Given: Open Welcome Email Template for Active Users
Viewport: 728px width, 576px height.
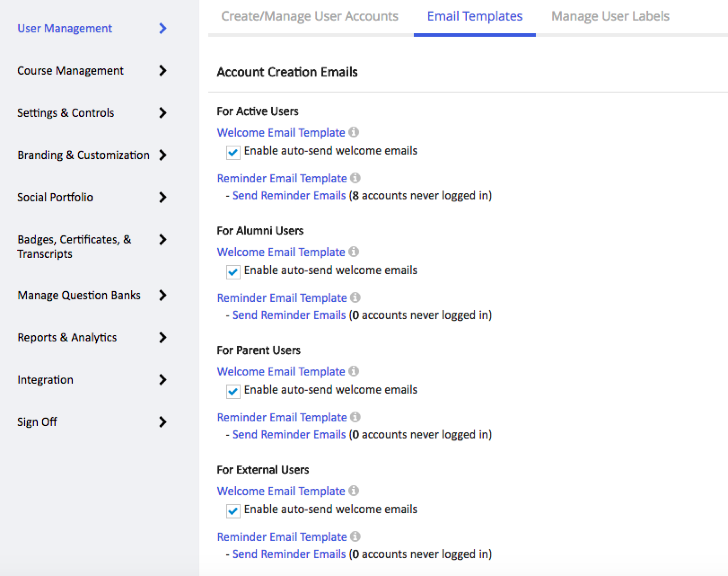Looking at the screenshot, I should (281, 133).
